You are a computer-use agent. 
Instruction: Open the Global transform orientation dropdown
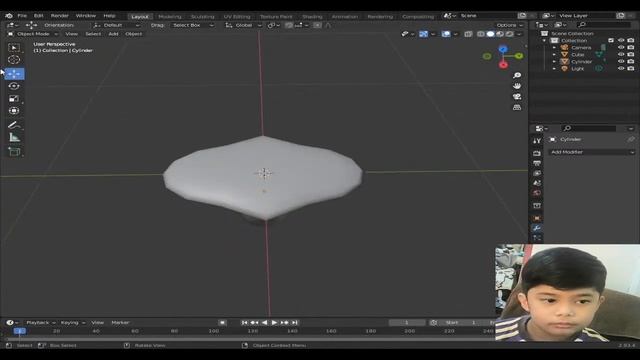[x=243, y=25]
